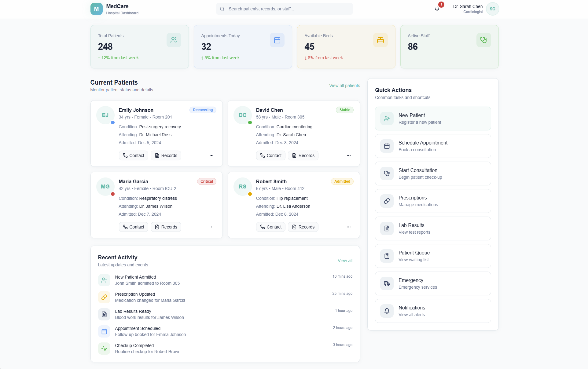Click the Available Beds bed icon
Screen dimensions: 588x369
[x=380, y=40]
